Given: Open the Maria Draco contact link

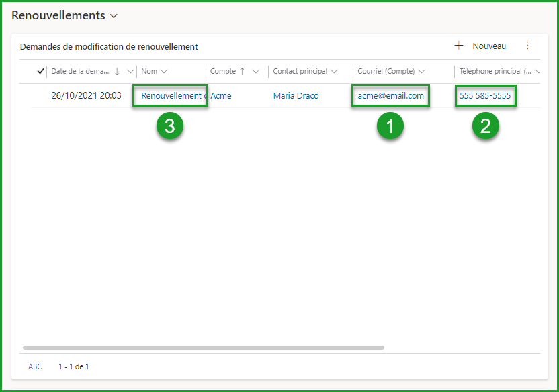Looking at the screenshot, I should (296, 96).
